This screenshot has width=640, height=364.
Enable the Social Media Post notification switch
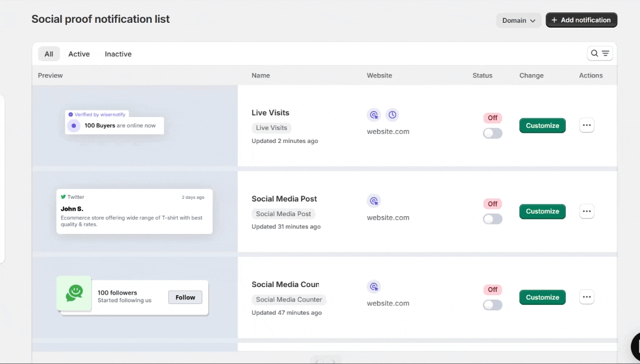point(492,219)
